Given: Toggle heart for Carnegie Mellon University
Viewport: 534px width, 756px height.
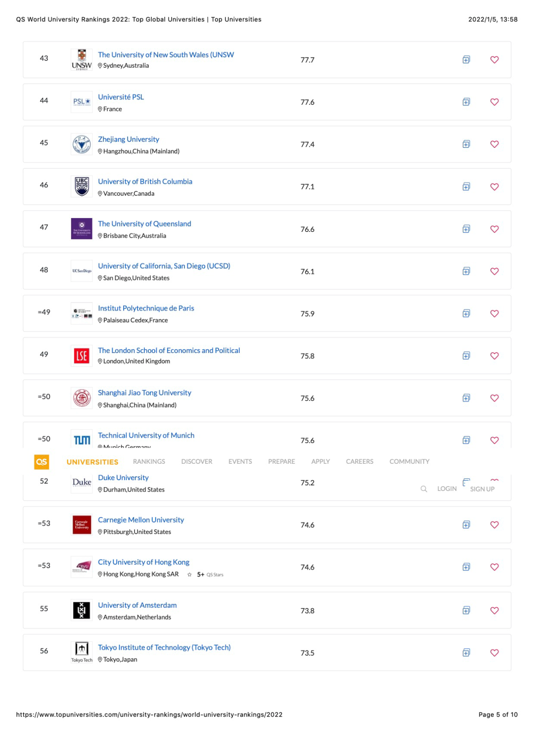Looking at the screenshot, I should tap(494, 525).
